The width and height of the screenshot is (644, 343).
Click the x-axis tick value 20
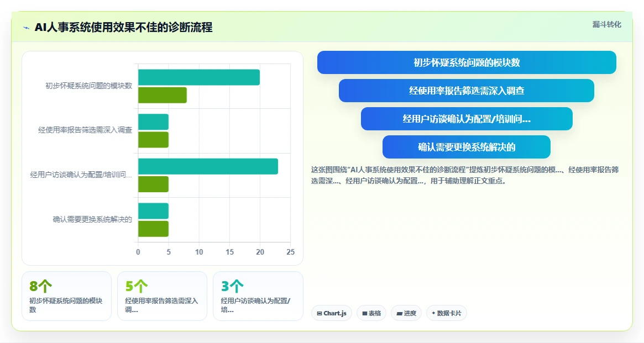(260, 252)
